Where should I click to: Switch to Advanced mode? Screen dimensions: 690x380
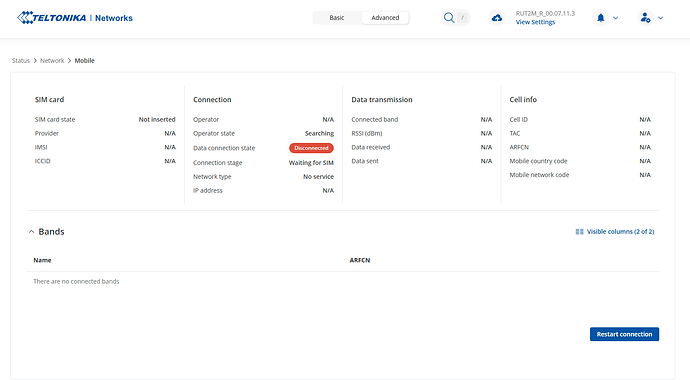point(385,18)
